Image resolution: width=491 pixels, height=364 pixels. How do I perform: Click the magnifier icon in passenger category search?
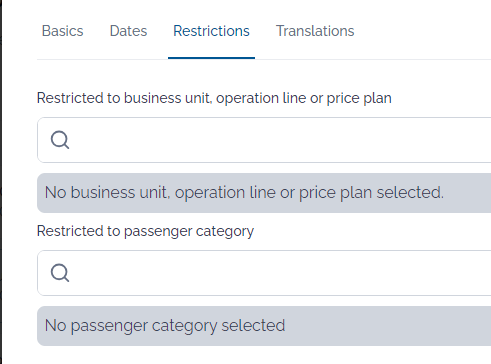pos(60,273)
